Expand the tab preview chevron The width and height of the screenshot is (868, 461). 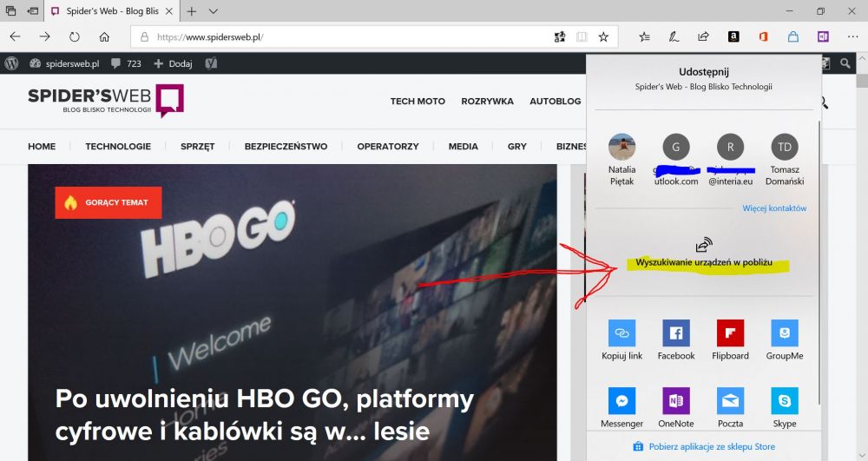pyautogui.click(x=214, y=11)
